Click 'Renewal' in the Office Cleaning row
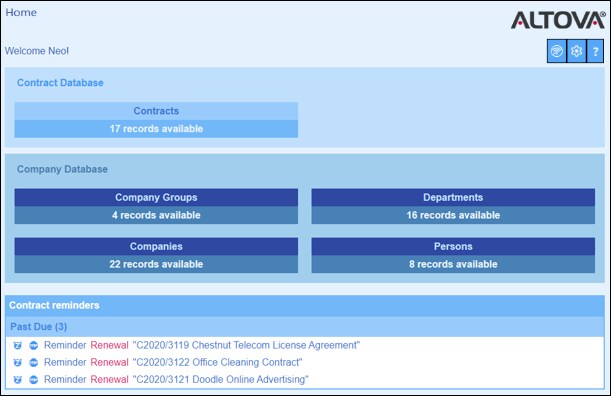 [109, 362]
